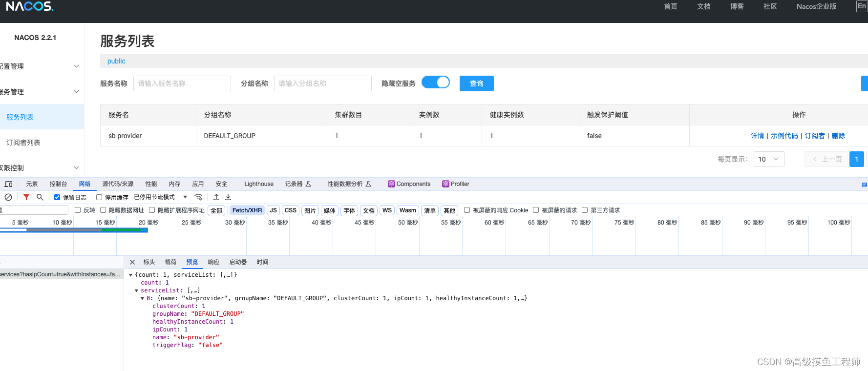Open the React Components panel
The image size is (868, 371).
tap(409, 184)
